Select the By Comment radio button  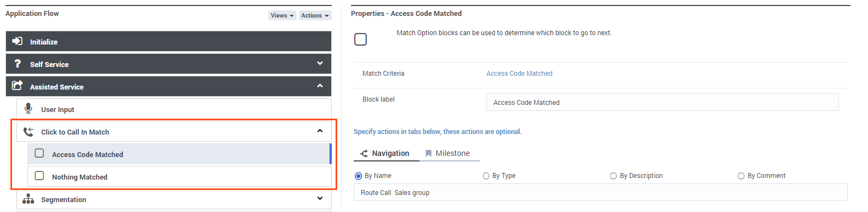741,176
